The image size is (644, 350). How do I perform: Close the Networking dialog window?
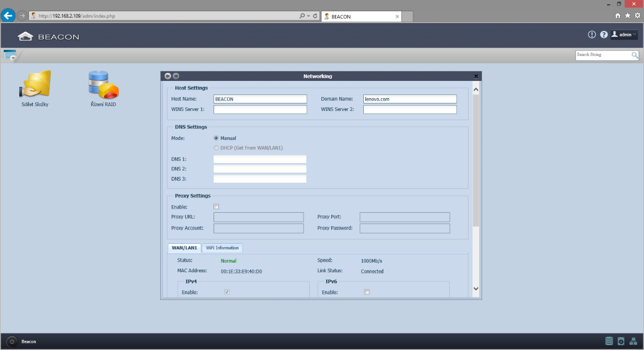coord(476,76)
